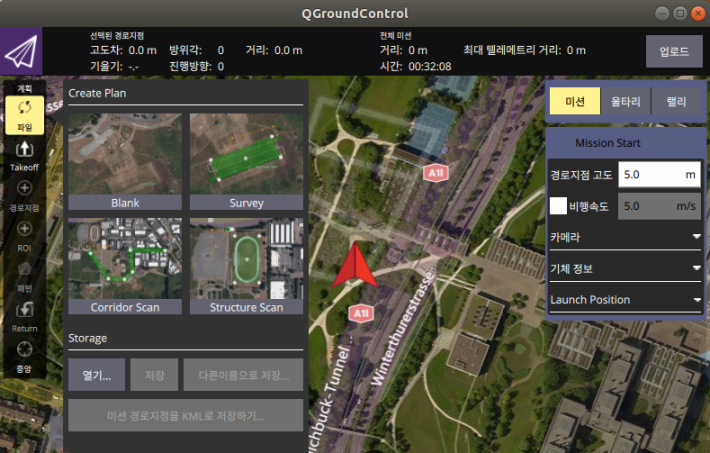Expand the Launch Position section

tap(625, 300)
